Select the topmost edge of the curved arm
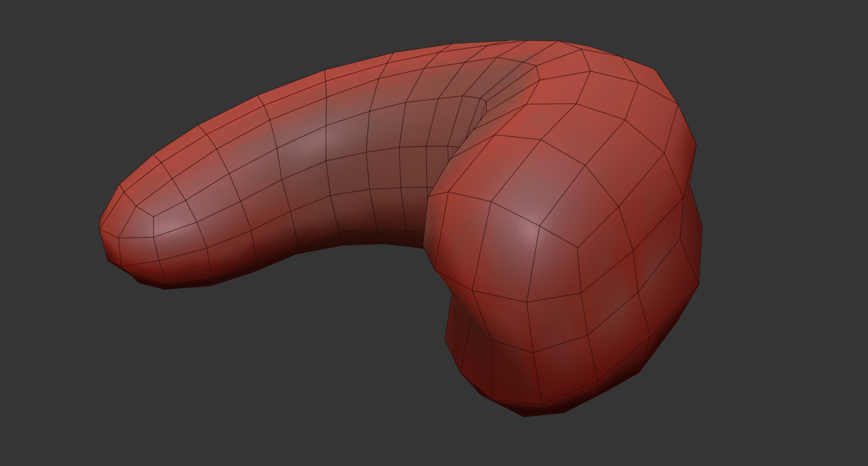 467,44
